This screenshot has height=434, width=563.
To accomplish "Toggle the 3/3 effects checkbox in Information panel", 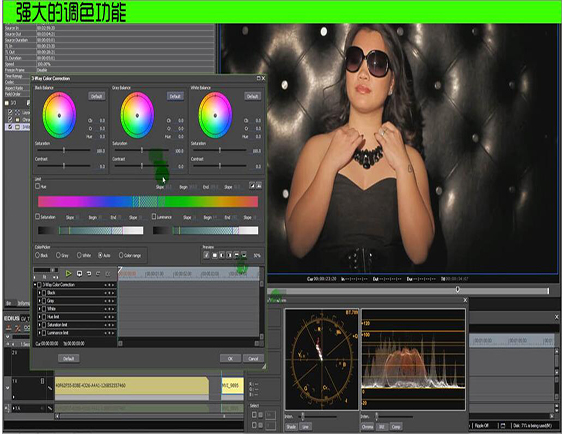I will click(7, 103).
